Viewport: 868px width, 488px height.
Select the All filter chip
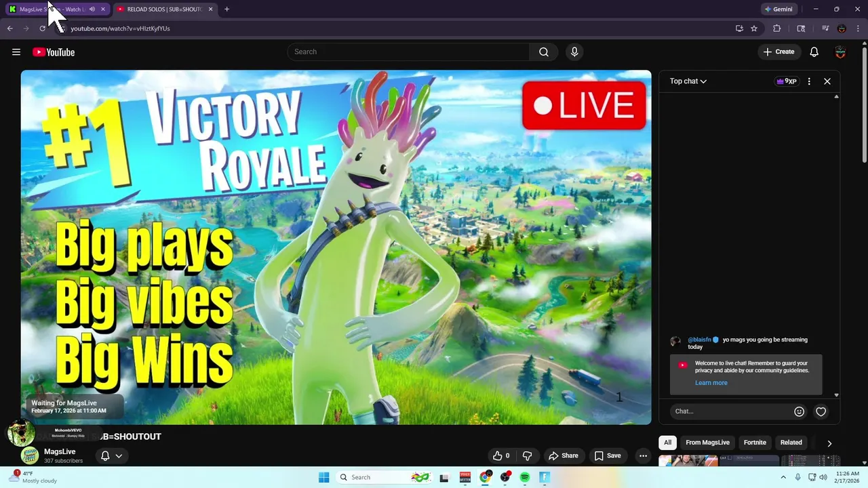pyautogui.click(x=667, y=443)
